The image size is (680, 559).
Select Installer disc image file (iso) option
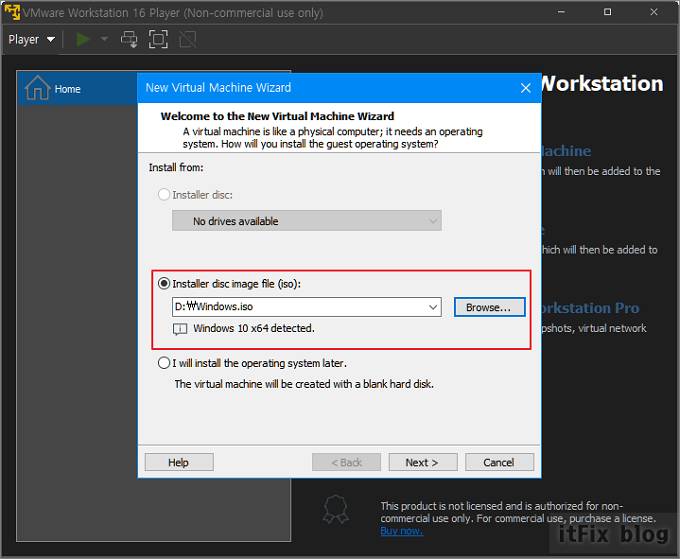coord(163,284)
